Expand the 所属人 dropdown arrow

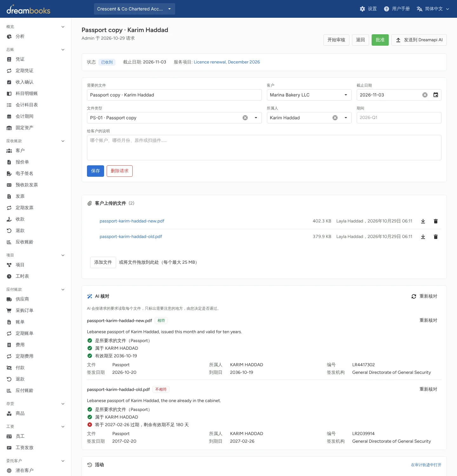click(346, 118)
